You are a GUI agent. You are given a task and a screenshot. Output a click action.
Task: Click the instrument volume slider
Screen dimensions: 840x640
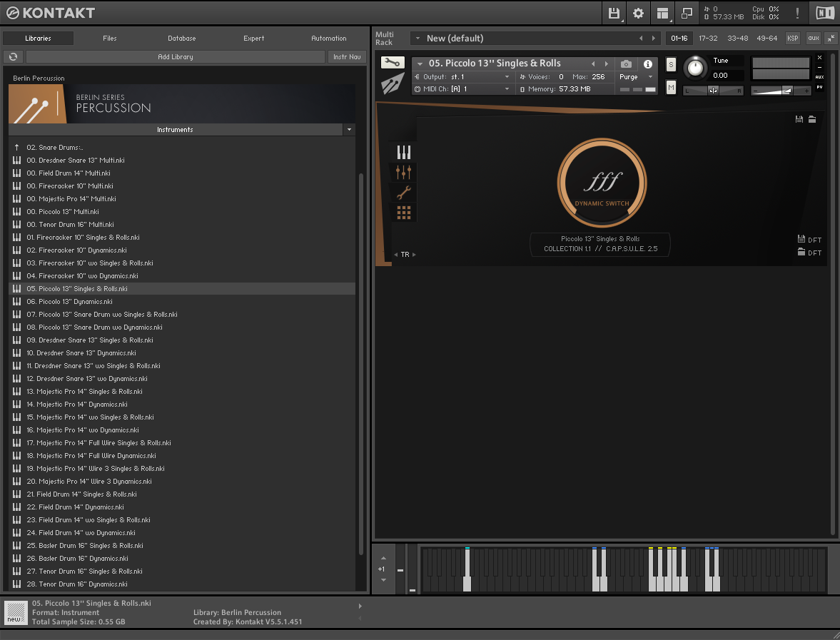click(781, 91)
